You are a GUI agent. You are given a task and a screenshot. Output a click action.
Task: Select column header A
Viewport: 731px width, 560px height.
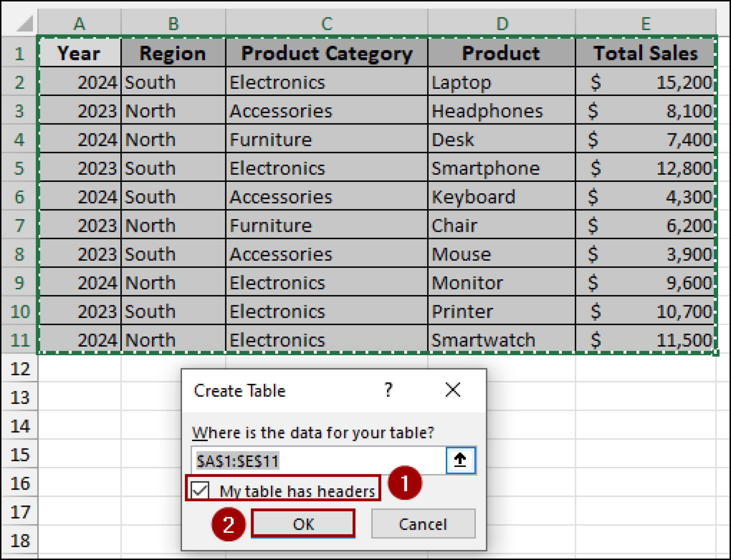[x=79, y=23]
